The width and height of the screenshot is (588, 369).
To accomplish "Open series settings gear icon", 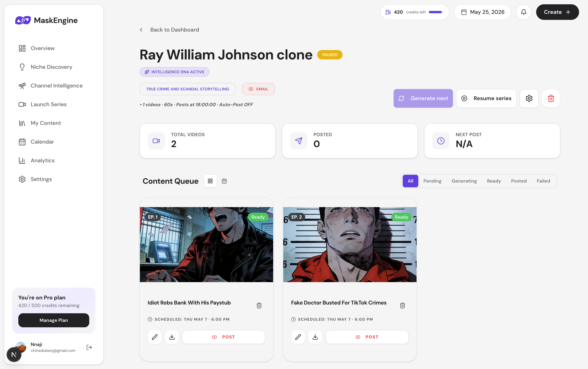I will tap(529, 98).
